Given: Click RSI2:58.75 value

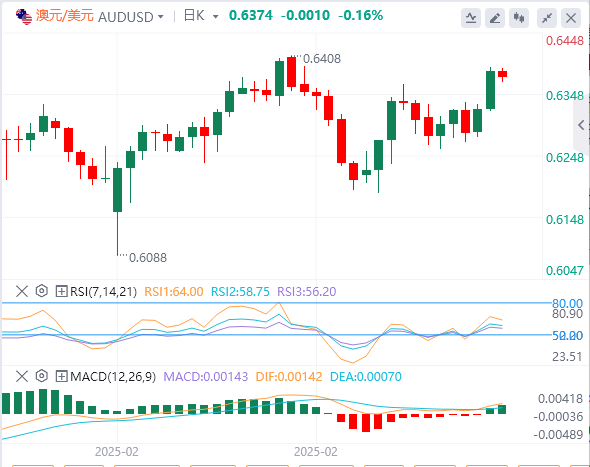Looking at the screenshot, I should (240, 292).
